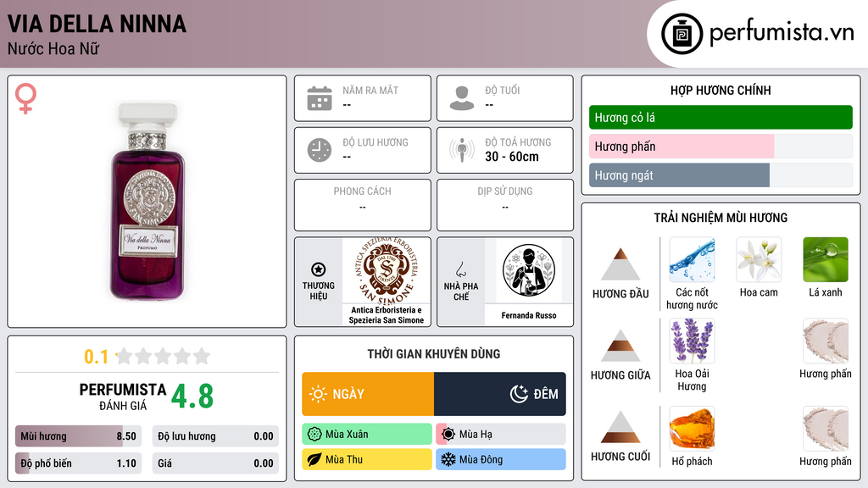Click the Hương phấn image in Hương cuối row

tap(826, 428)
